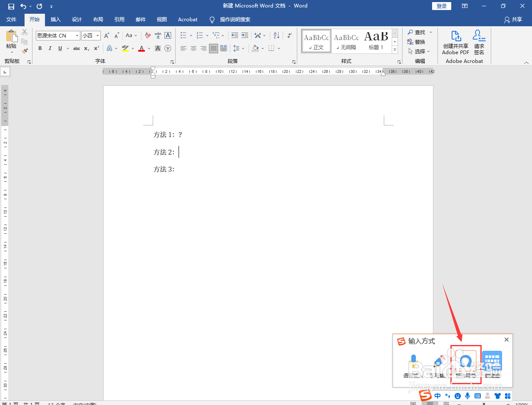Screen dimensions: 532x405
Task: Click the Grow Font icon
Action: click(x=107, y=35)
